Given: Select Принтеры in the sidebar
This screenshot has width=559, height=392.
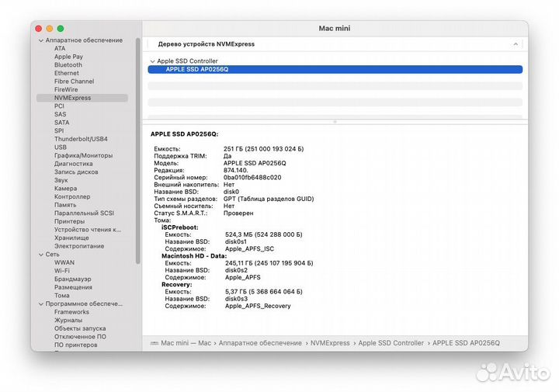Looking at the screenshot, I should click(x=70, y=221).
